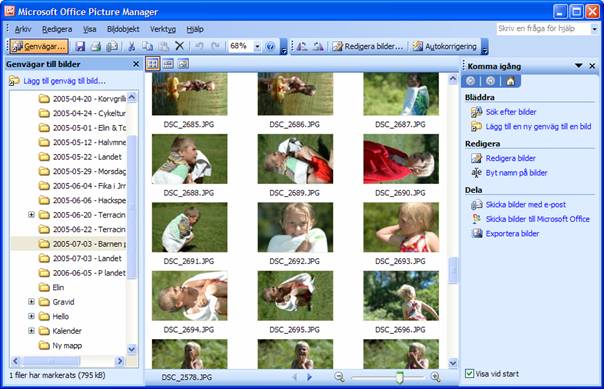
Task: Click the Rotate left icon
Action: 302,46
